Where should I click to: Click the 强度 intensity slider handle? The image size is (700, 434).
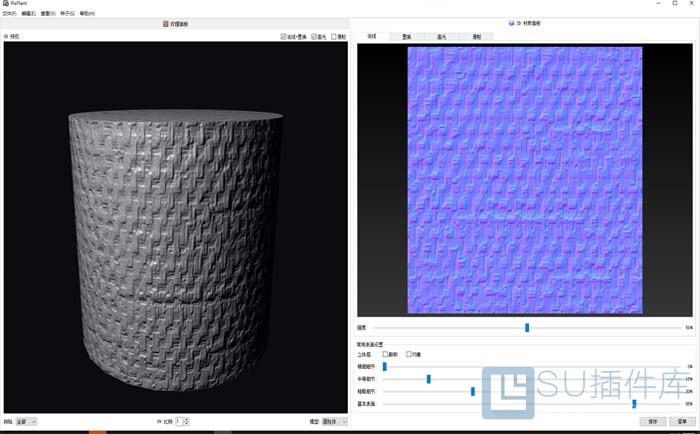527,327
